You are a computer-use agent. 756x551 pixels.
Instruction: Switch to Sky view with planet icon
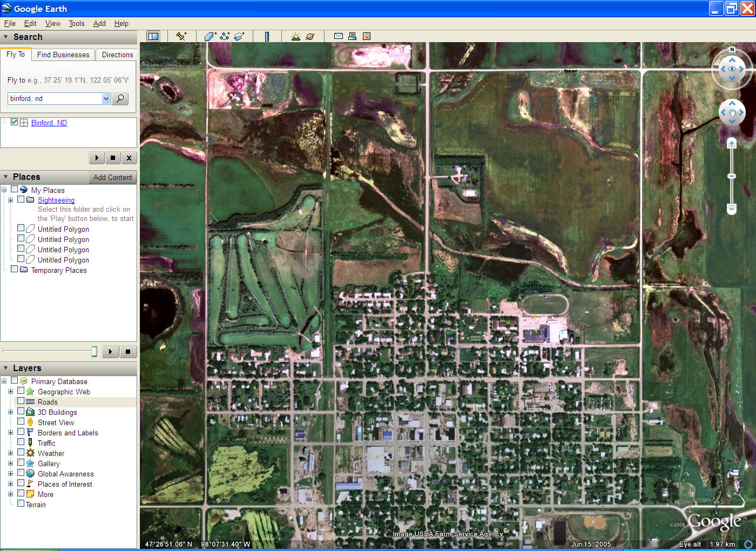pos(310,36)
